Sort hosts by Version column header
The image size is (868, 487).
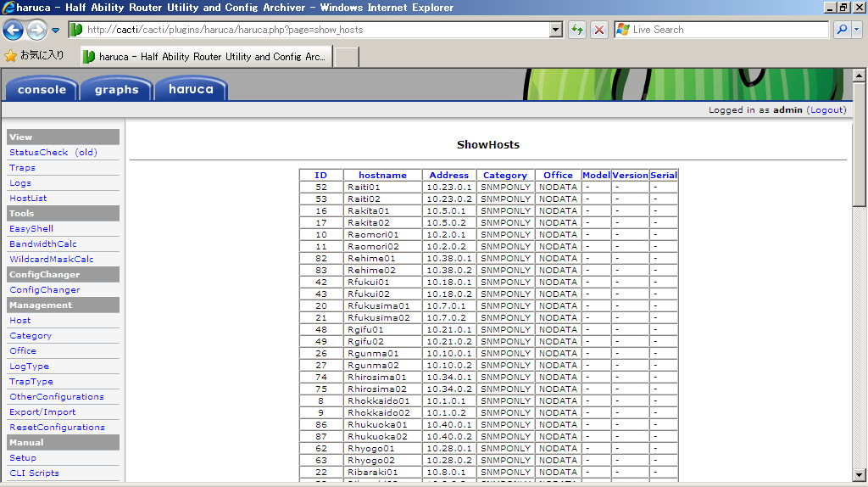click(630, 175)
